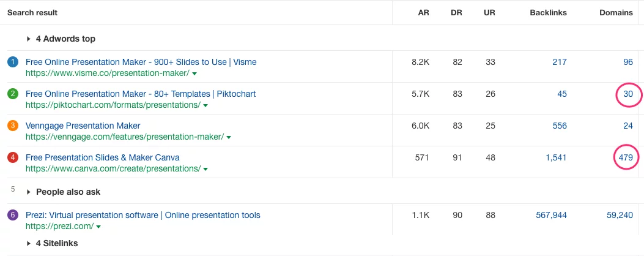Click the blue rank 1 badge
This screenshot has height=256, width=644.
tap(13, 62)
